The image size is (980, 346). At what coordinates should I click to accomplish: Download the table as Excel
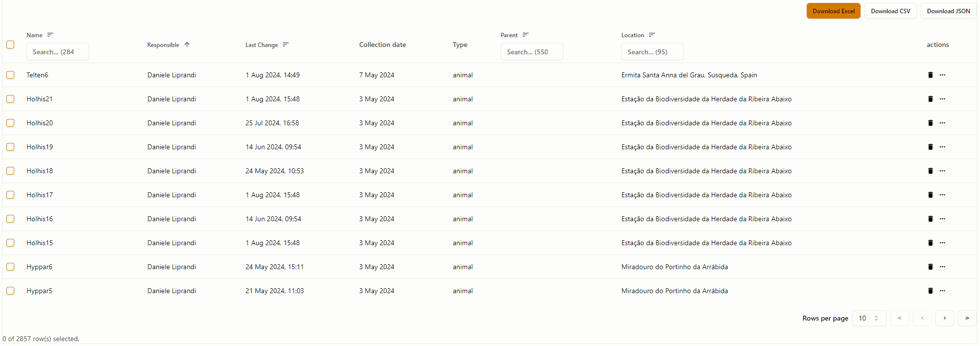tap(833, 11)
